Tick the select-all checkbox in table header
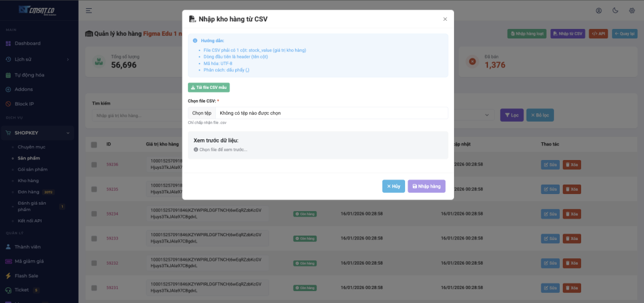 [x=94, y=144]
